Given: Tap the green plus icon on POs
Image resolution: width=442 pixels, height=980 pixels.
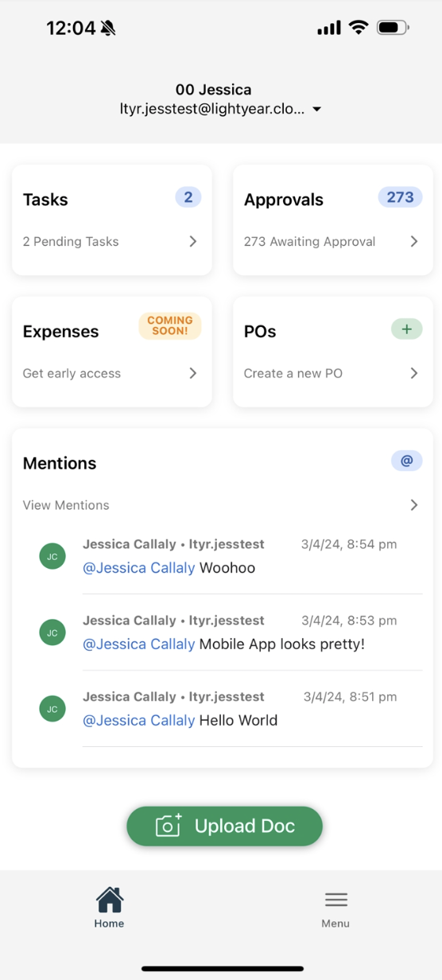Looking at the screenshot, I should tap(406, 329).
